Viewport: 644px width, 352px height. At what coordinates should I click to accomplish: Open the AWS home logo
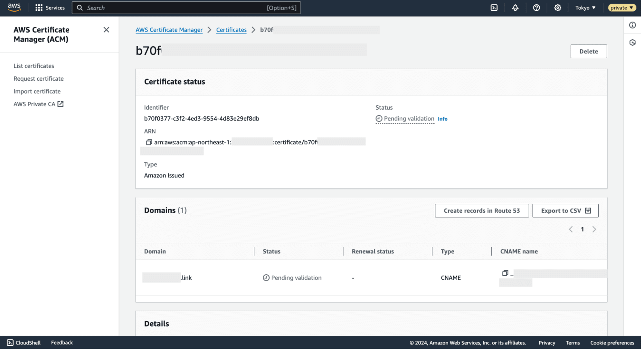pos(14,7)
